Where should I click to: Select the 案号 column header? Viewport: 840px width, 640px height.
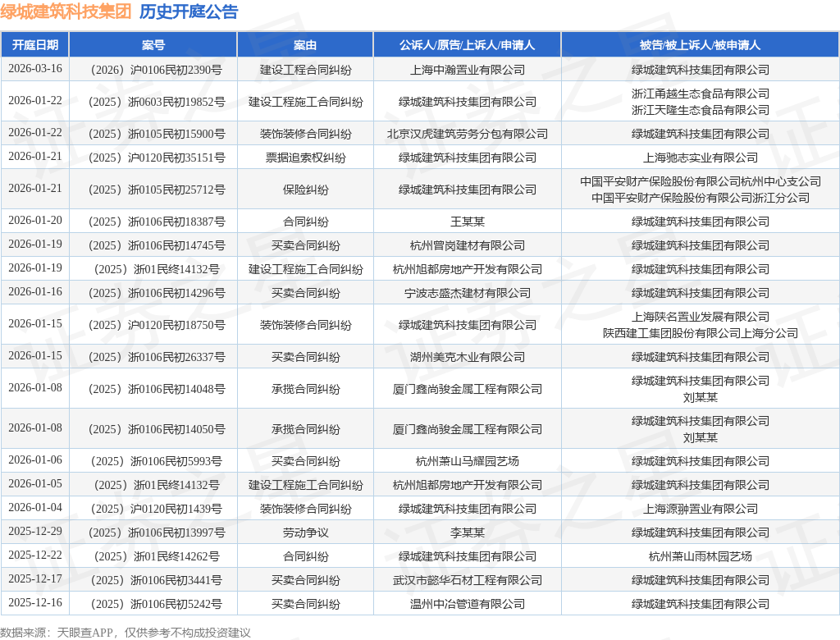(153, 45)
